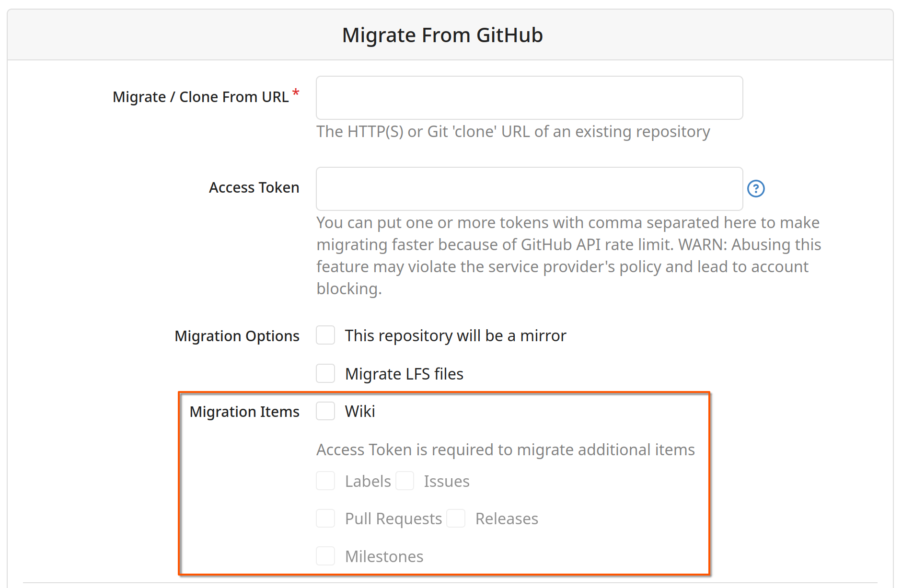Click the "Migration Options" section label
Viewport: 902px width, 588px height.
tap(237, 336)
